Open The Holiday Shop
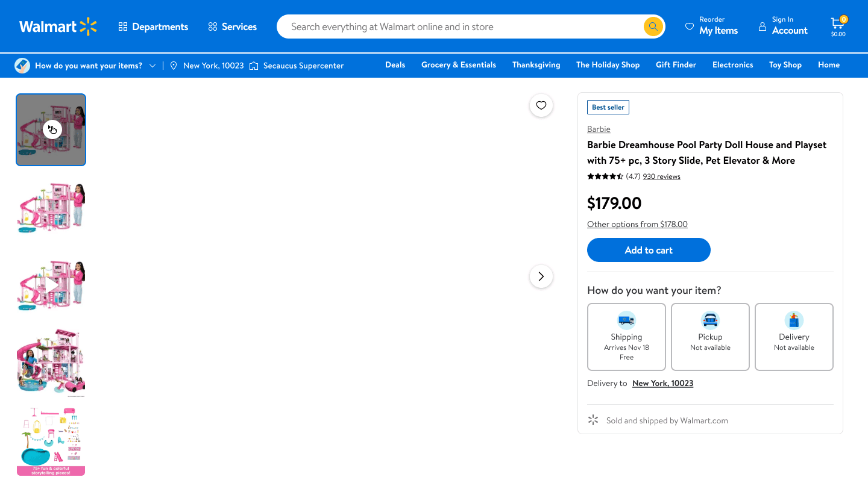868x489 pixels. [608, 64]
